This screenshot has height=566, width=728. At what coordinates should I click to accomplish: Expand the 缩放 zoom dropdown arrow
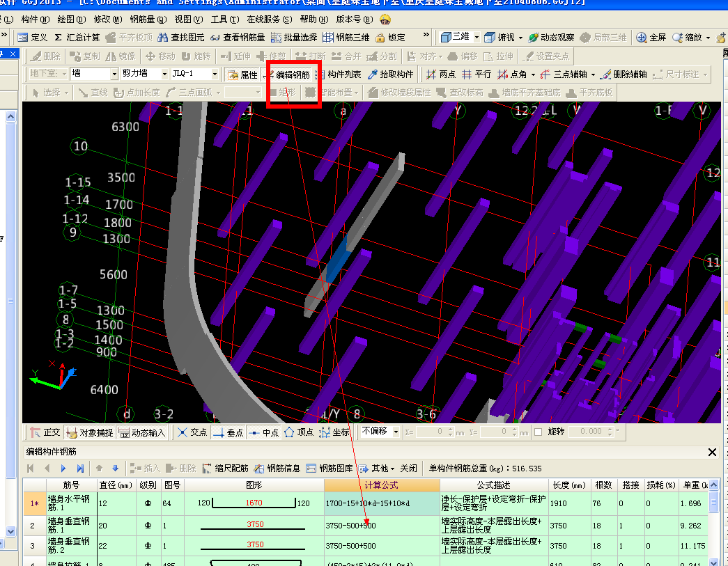pos(708,38)
